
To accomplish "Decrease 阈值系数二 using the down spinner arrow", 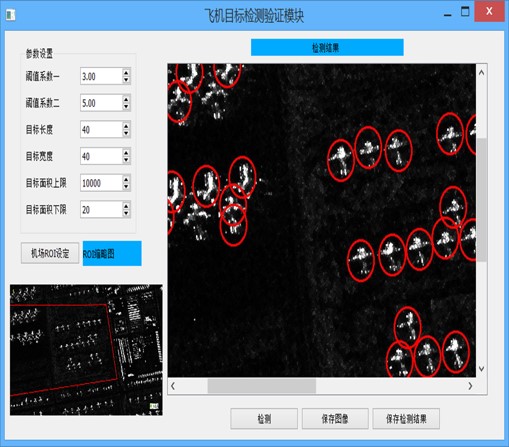I will (x=126, y=107).
